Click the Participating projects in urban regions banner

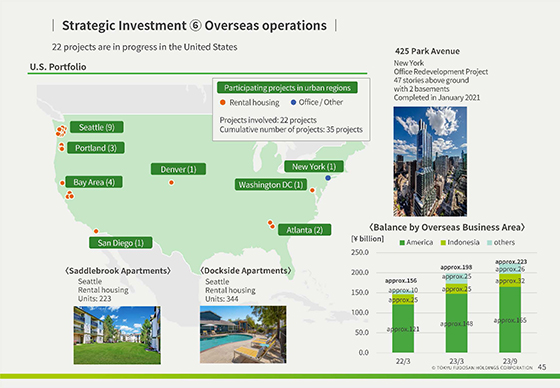click(287, 88)
